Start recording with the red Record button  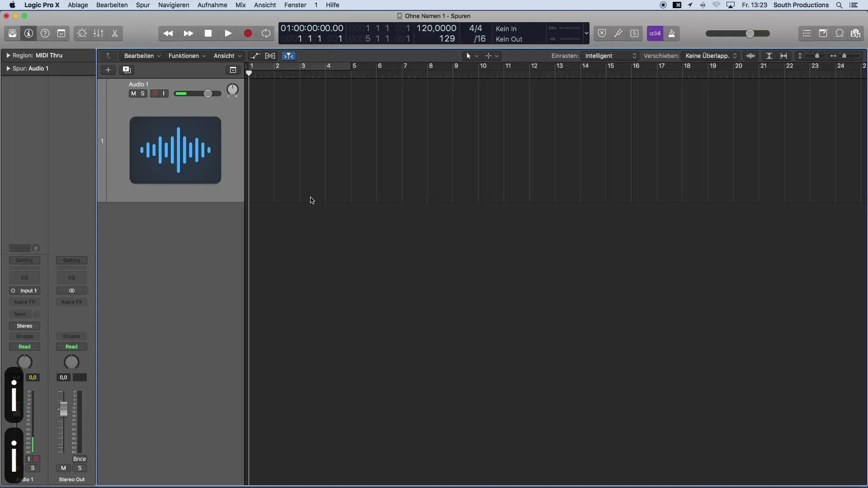tap(248, 33)
